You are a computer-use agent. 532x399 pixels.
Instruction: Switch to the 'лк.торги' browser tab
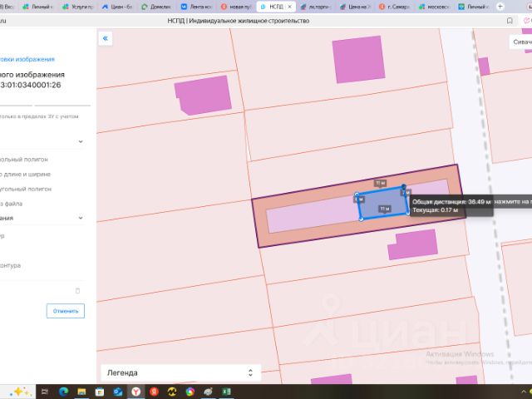coord(316,7)
